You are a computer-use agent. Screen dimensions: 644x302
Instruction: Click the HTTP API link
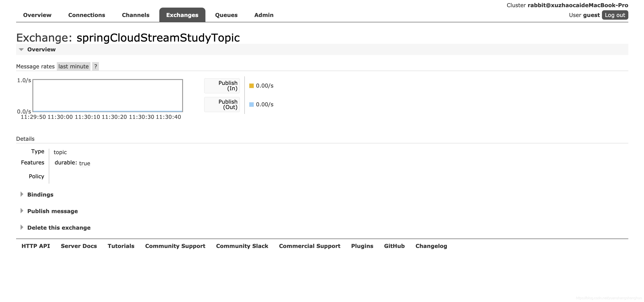tap(35, 245)
